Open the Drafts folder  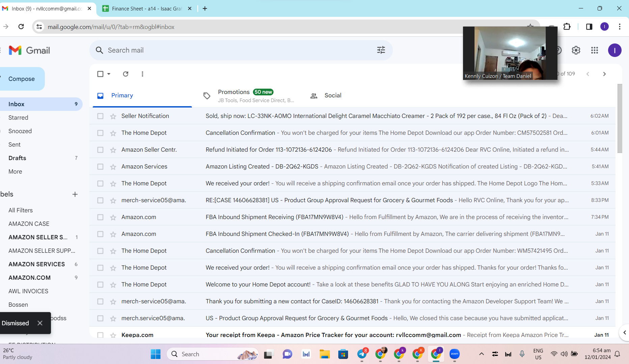[17, 158]
